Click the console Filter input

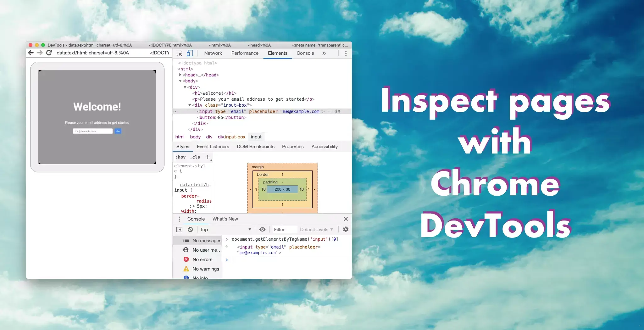(x=284, y=230)
